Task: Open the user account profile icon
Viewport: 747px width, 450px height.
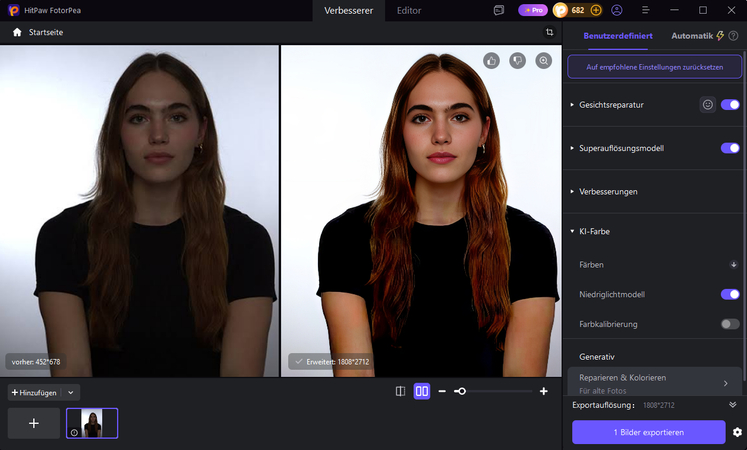Action: point(617,10)
